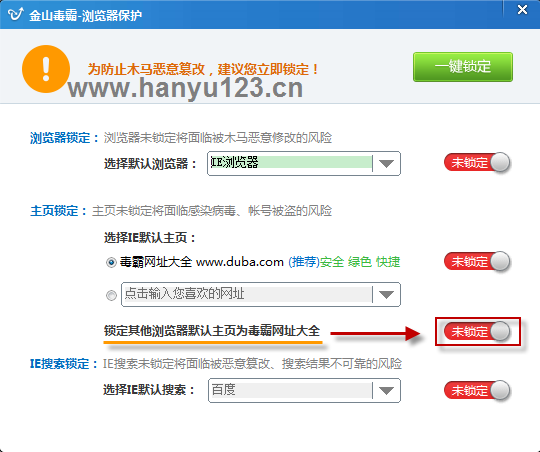The width and height of the screenshot is (540, 452).
Task: Click the 选择默认浏览器 label
Action: coord(150,163)
